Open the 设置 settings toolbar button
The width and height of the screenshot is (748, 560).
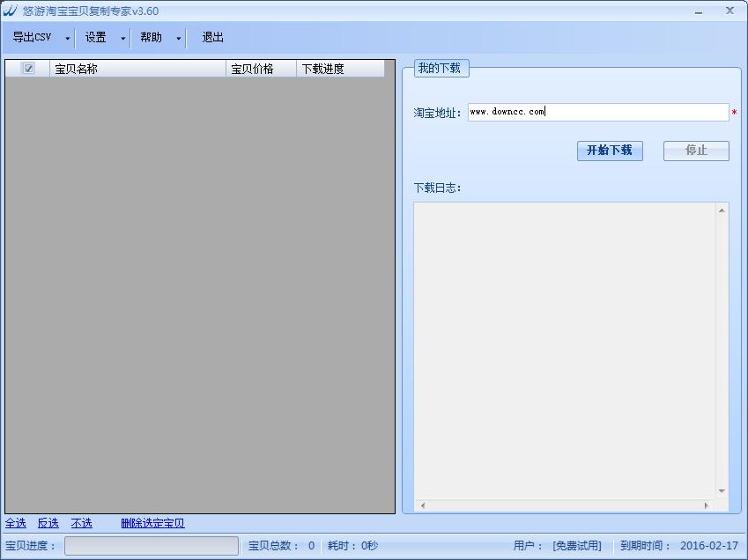coord(96,38)
